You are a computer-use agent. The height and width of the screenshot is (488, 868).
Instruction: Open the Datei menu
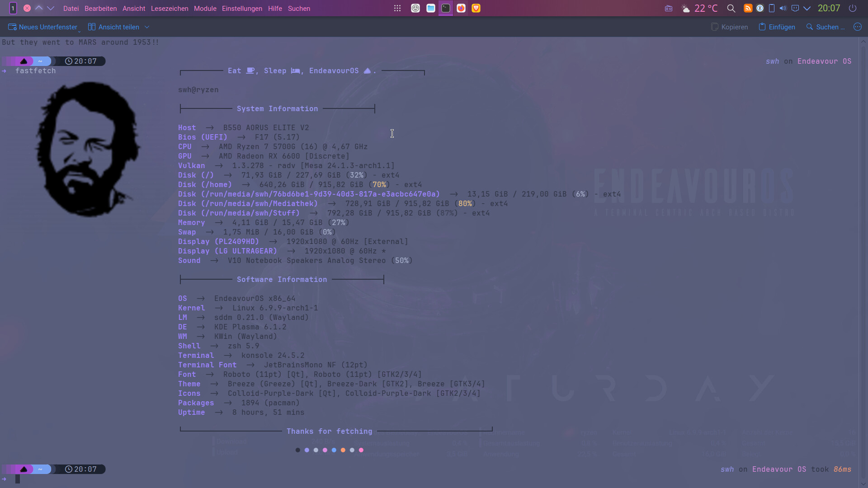pos(71,8)
